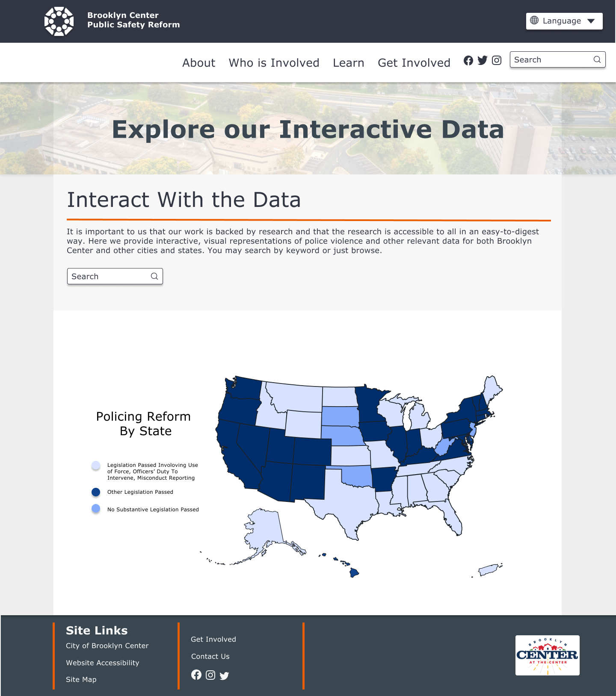Open the About menu
The width and height of the screenshot is (616, 696).
[x=199, y=63]
